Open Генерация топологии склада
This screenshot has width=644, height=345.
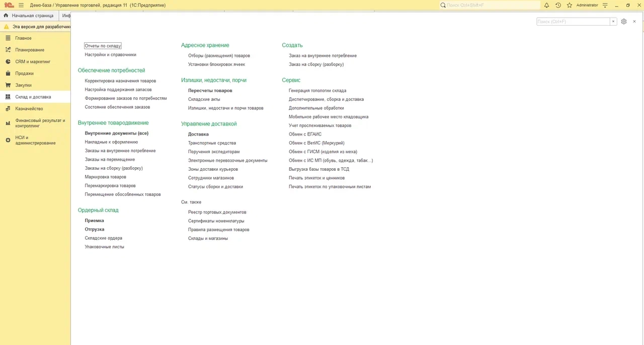click(317, 91)
